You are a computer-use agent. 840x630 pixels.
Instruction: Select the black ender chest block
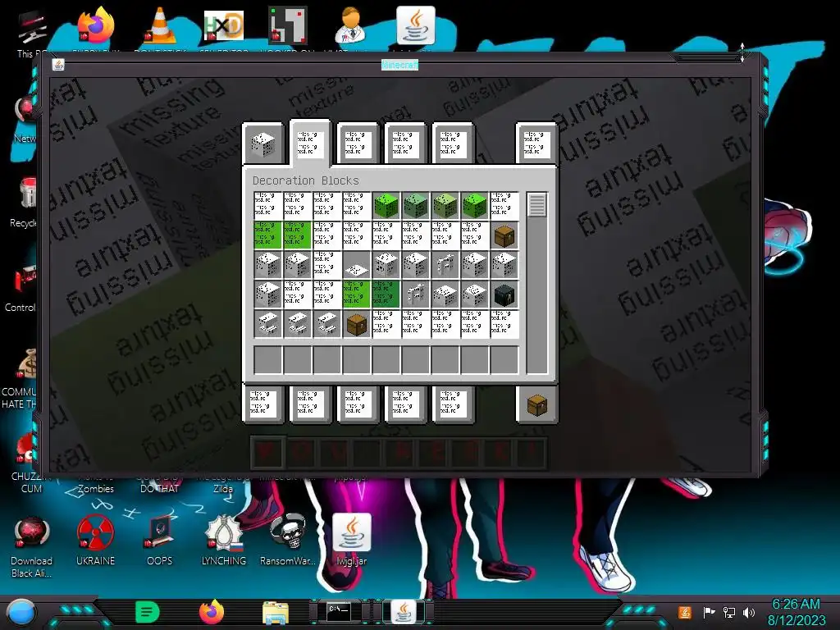coord(504,294)
